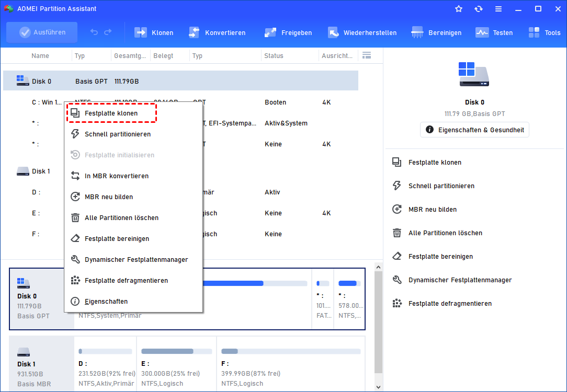567x392 pixels.
Task: Click the eraser icon in right panel
Action: click(x=397, y=256)
